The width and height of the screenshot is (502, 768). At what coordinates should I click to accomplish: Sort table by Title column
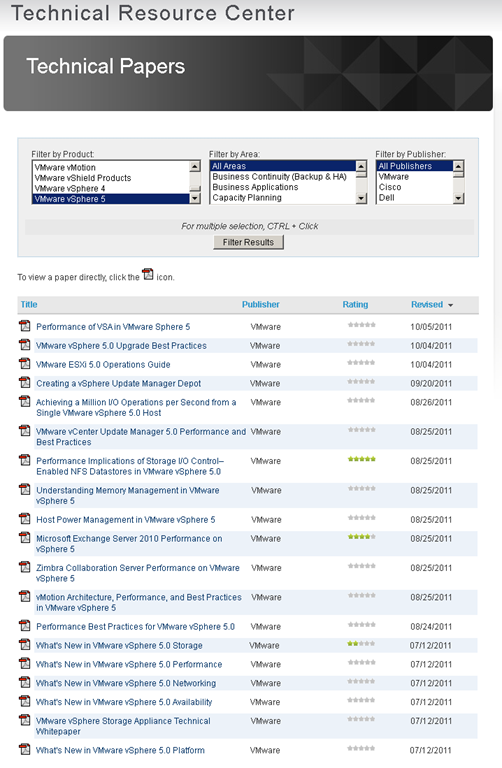29,304
